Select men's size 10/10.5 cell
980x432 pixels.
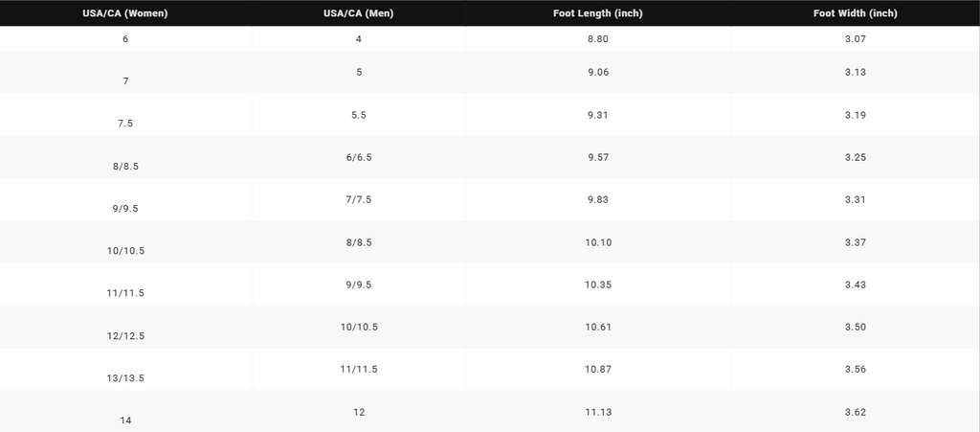(x=359, y=327)
